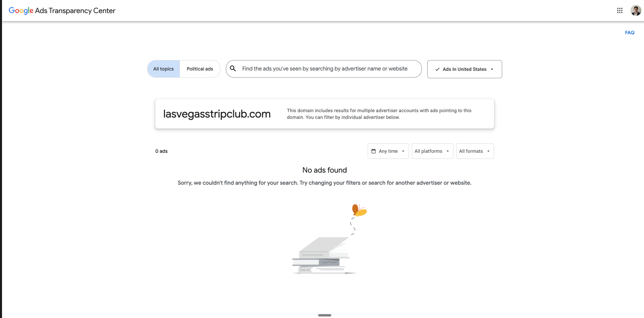The width and height of the screenshot is (644, 318).
Task: Focus the advertiser search field
Action: coord(324,69)
